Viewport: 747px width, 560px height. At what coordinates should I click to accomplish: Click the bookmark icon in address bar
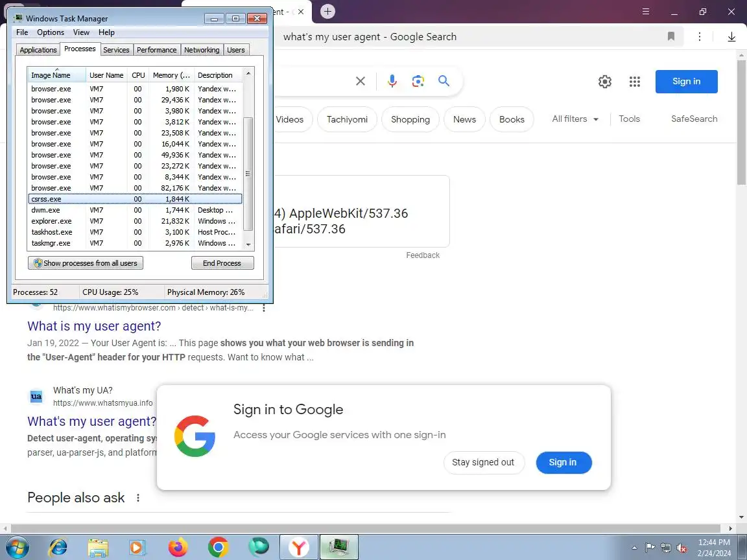[670, 36]
